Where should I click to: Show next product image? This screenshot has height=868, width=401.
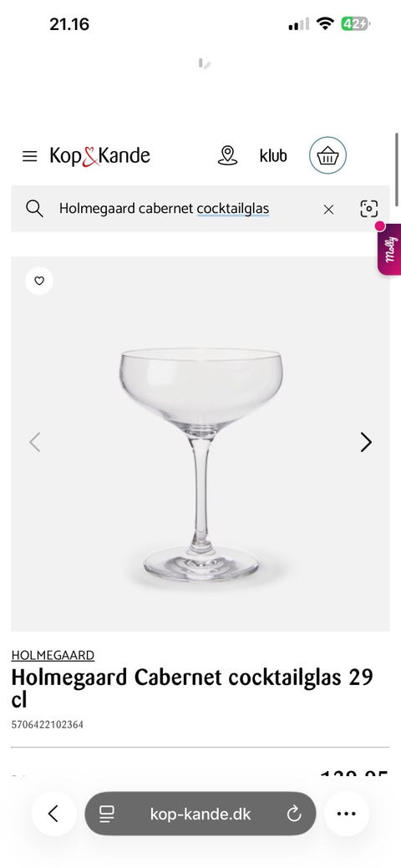366,442
